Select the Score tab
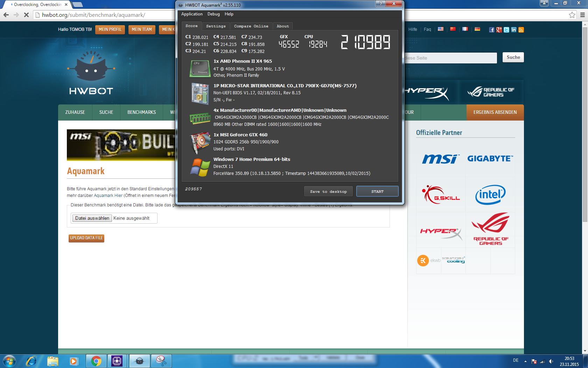 pos(191,26)
